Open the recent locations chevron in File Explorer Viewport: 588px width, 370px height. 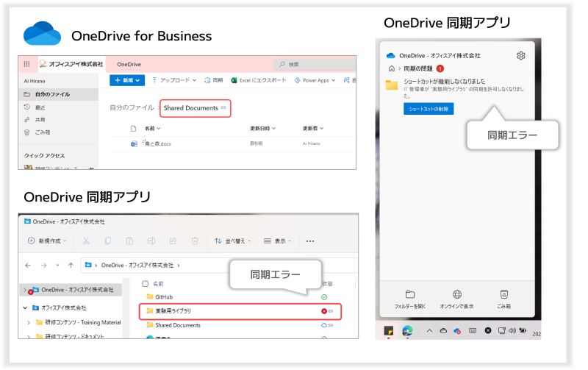coord(57,266)
